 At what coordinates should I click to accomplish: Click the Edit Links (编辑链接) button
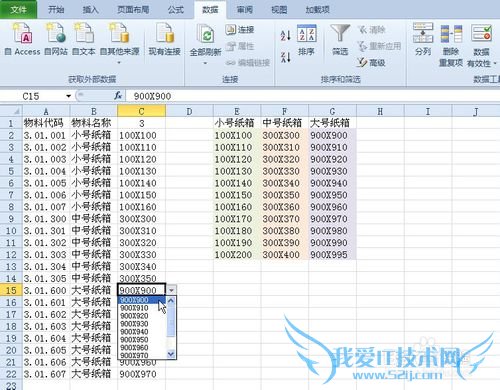coord(248,63)
